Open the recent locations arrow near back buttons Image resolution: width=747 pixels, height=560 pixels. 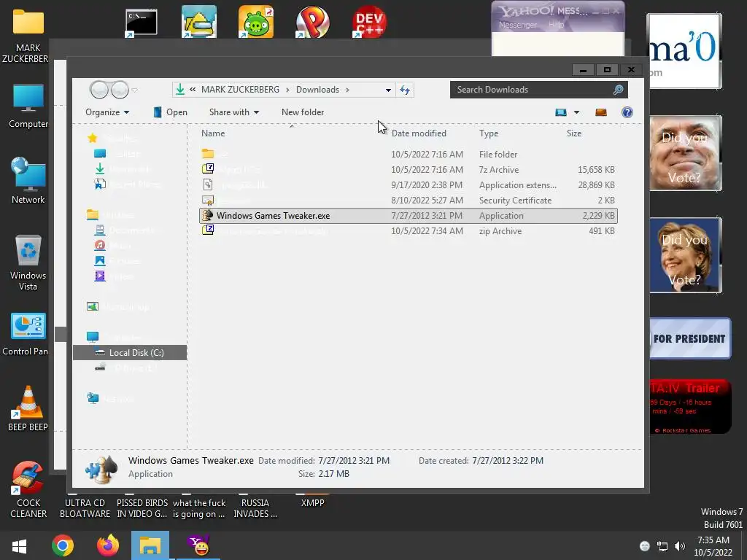(x=134, y=90)
